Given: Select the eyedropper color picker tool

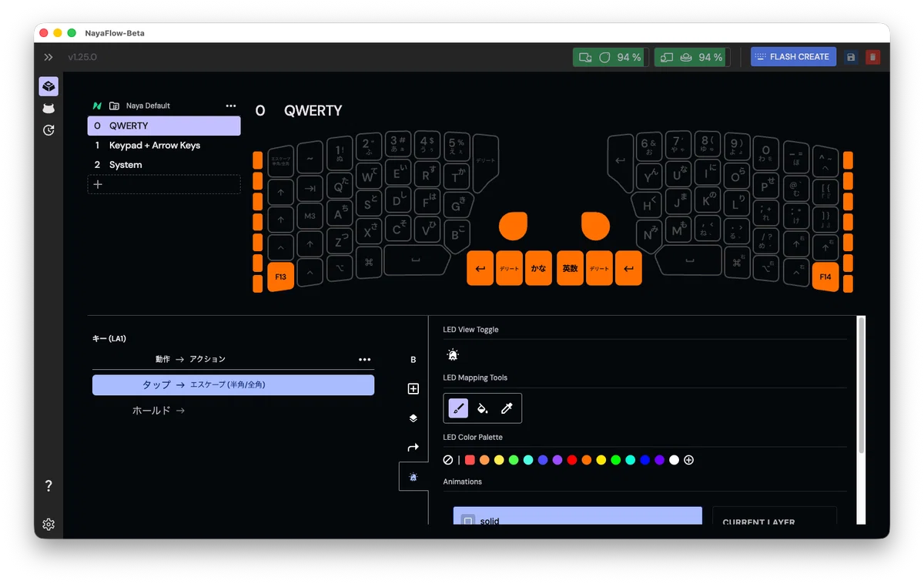Looking at the screenshot, I should click(x=507, y=408).
